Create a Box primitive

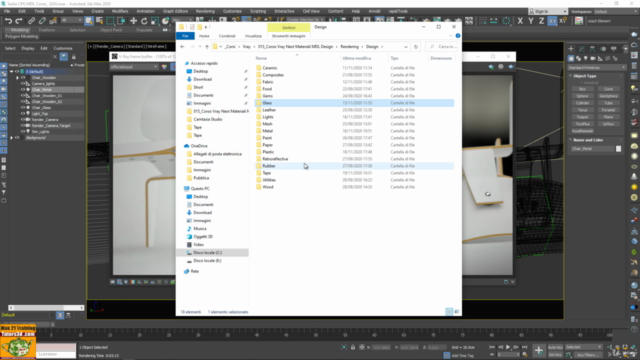pos(582,89)
